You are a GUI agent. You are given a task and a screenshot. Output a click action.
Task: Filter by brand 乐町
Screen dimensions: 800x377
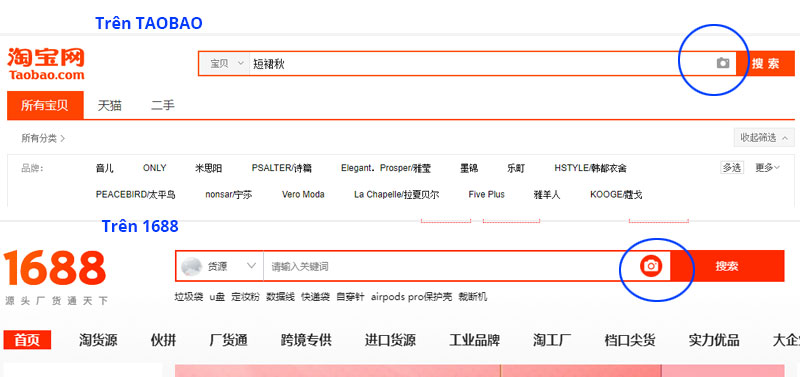516,168
